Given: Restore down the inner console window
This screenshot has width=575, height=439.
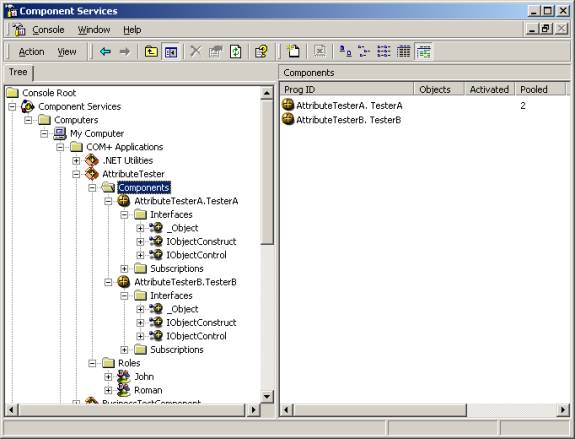Looking at the screenshot, I should tap(546, 29).
